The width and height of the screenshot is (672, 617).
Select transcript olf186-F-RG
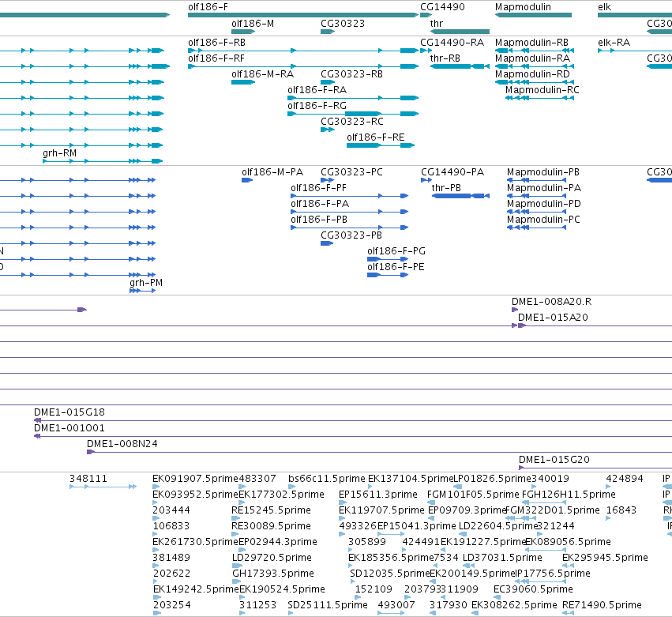click(317, 106)
